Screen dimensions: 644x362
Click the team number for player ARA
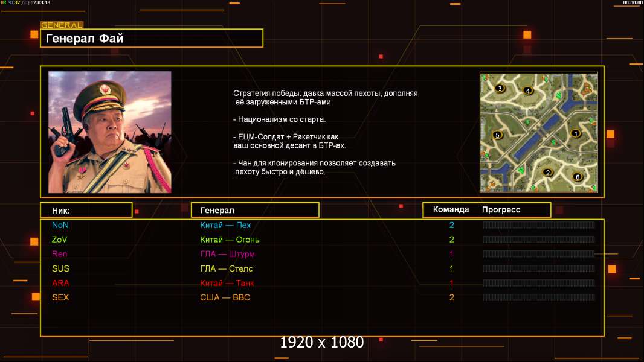[452, 283]
